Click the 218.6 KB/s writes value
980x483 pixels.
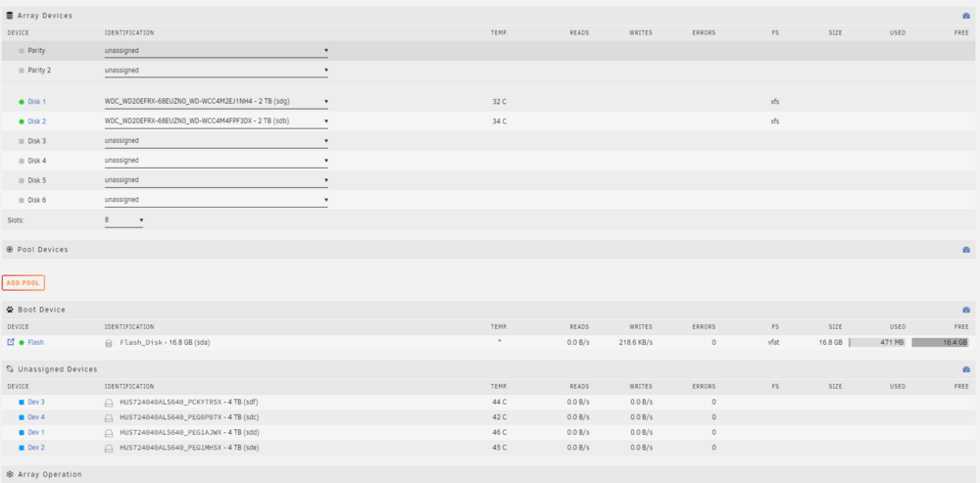click(x=636, y=343)
